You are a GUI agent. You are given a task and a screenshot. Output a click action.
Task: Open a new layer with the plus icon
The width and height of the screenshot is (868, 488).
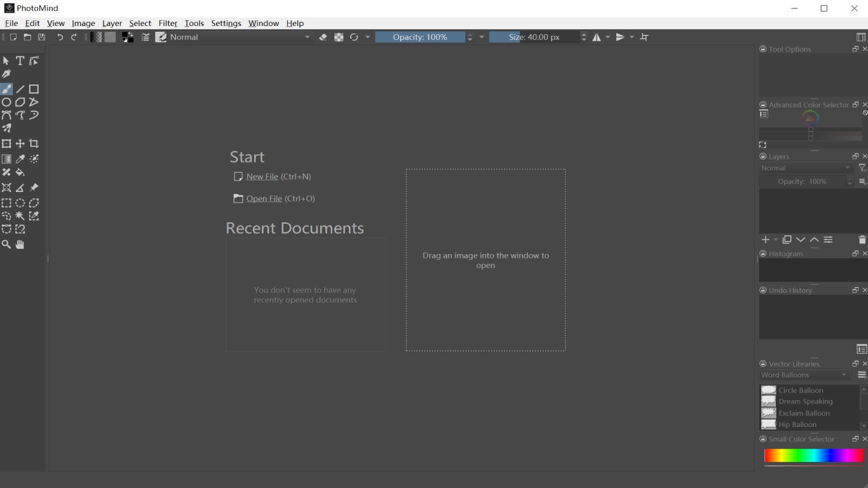765,240
